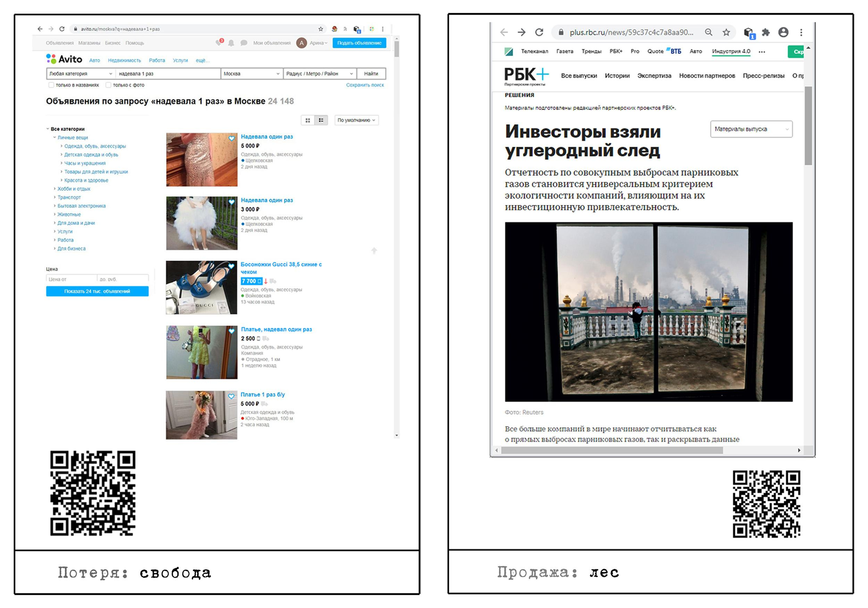Click the 'Цена от' price input field
The height and width of the screenshot is (608, 868).
71,280
